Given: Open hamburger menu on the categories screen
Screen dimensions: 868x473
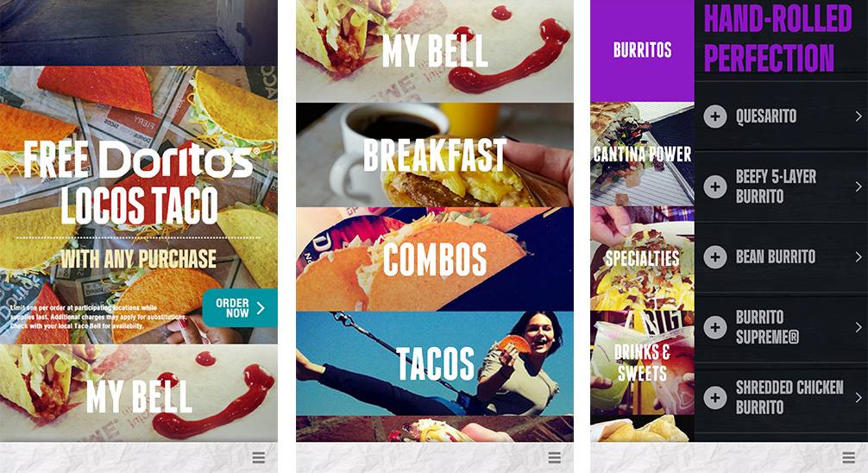Looking at the screenshot, I should pos(555,457).
